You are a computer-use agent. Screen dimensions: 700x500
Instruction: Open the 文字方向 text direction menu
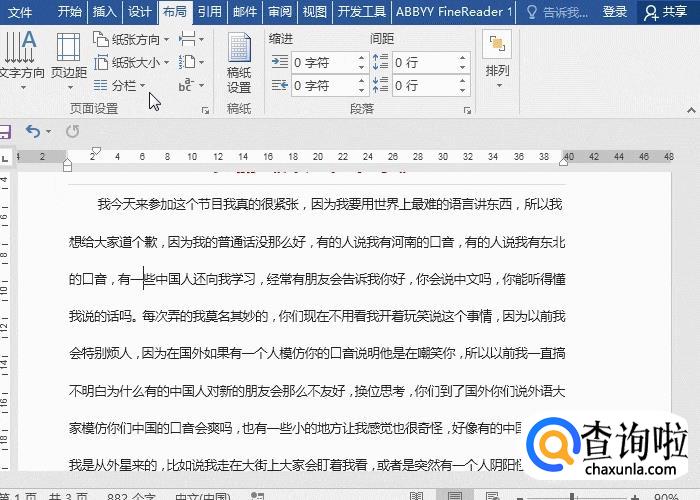pyautogui.click(x=22, y=60)
